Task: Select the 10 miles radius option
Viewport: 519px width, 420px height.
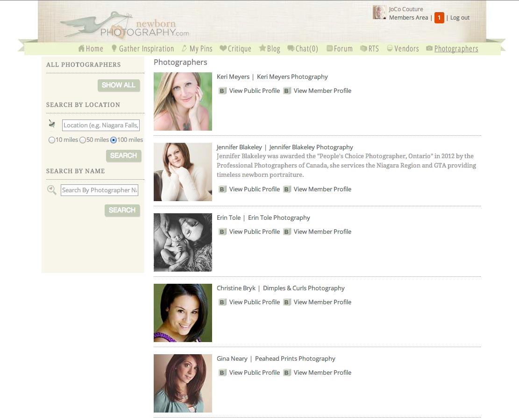Action: pos(52,140)
